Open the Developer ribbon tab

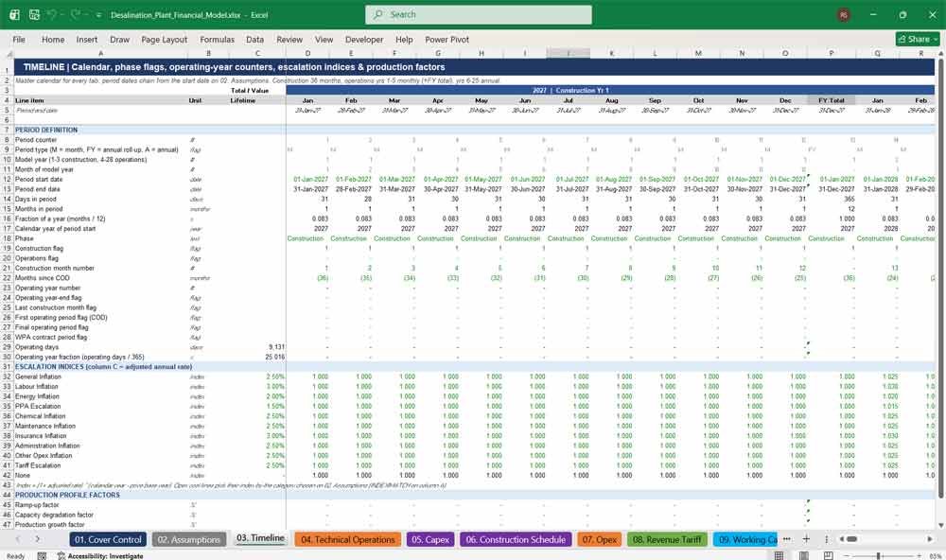[364, 39]
